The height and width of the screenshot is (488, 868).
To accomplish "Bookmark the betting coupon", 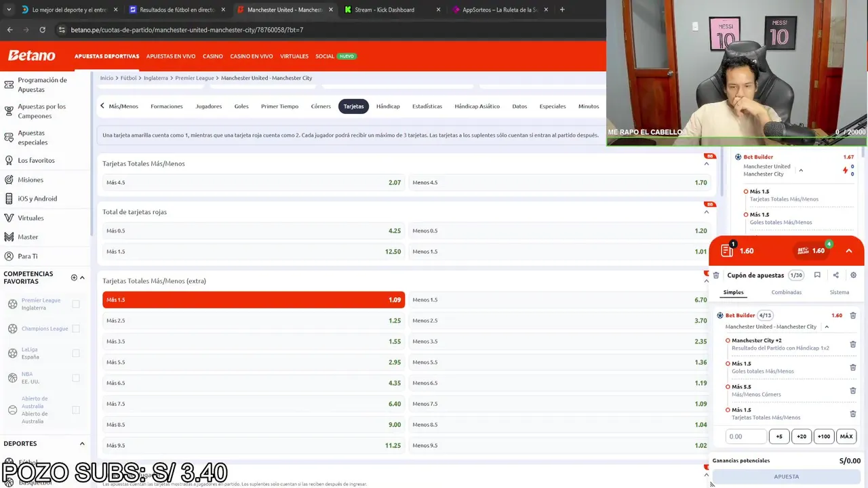I will [x=817, y=275].
